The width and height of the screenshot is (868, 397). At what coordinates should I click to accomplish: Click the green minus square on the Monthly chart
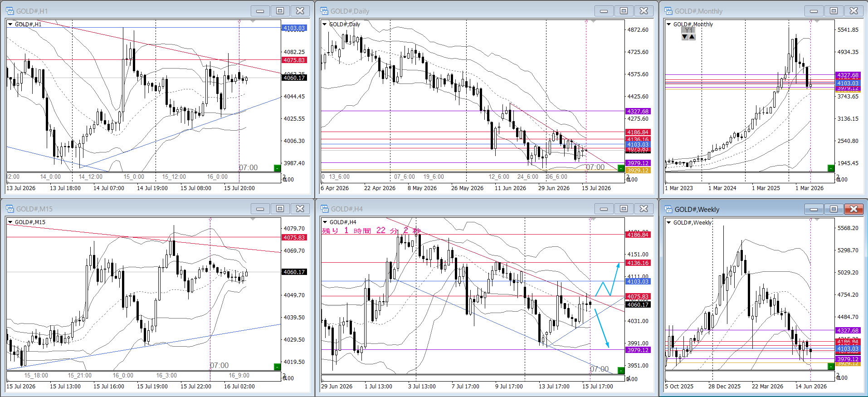(831, 168)
